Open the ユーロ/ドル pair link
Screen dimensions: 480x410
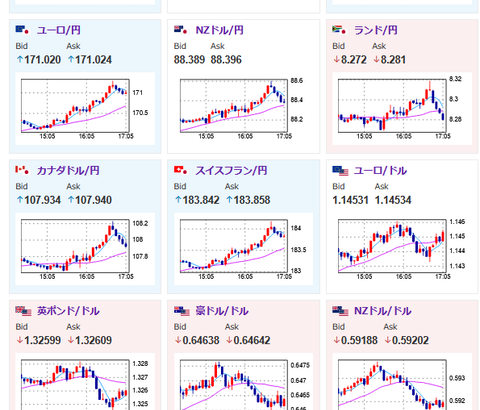pos(380,171)
